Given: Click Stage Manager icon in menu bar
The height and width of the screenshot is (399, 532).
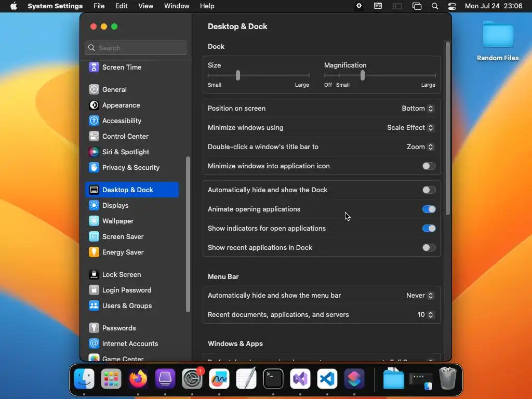Looking at the screenshot, I should 397,6.
